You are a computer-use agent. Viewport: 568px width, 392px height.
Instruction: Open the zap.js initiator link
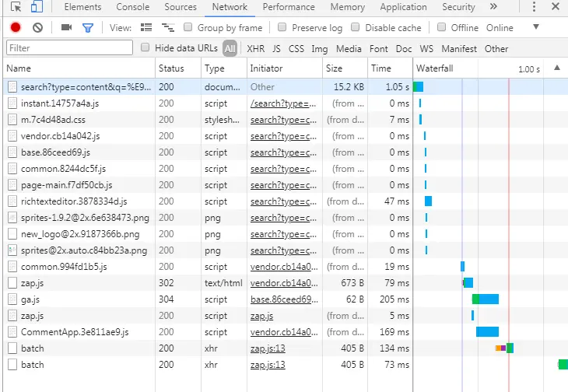261,316
